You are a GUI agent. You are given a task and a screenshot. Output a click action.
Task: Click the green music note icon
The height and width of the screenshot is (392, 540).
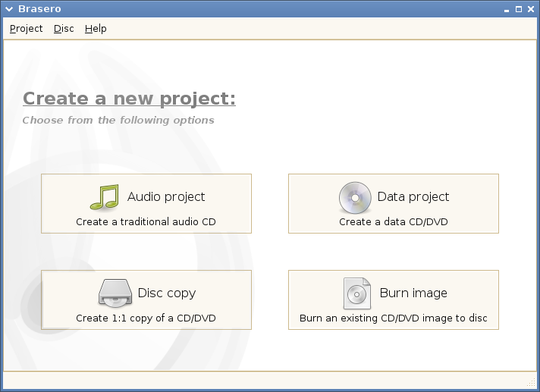[x=105, y=197]
